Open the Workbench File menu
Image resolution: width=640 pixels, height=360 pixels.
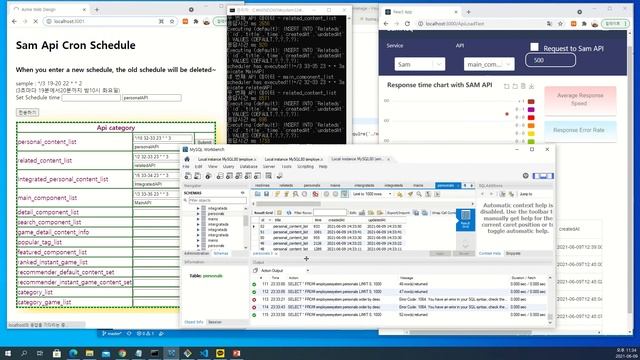pyautogui.click(x=186, y=167)
